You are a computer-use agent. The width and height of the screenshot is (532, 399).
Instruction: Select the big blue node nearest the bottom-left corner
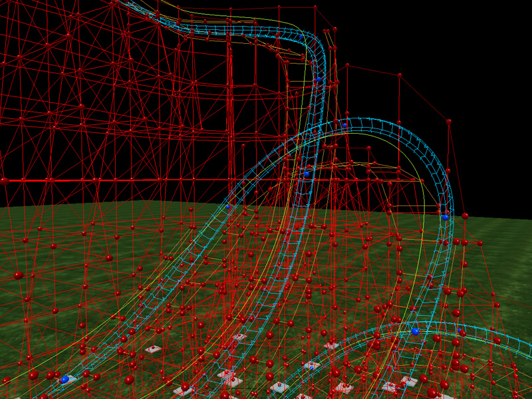point(65,379)
